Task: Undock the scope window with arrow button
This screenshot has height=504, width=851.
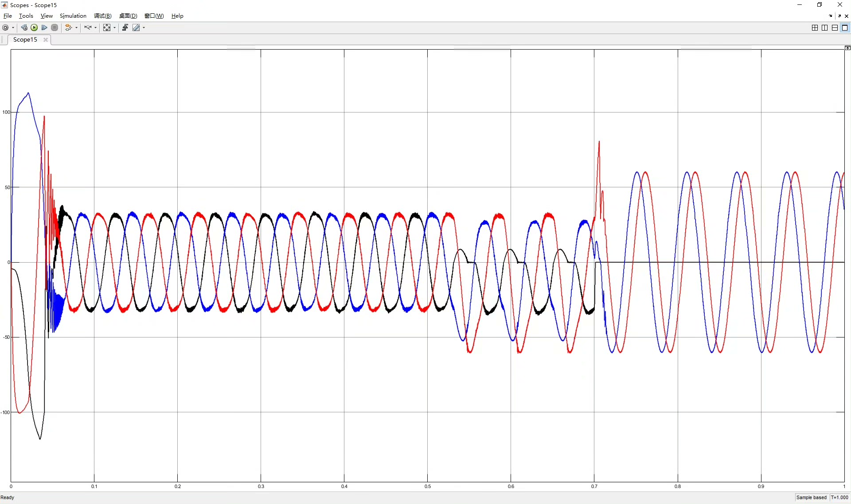Action: 839,16
